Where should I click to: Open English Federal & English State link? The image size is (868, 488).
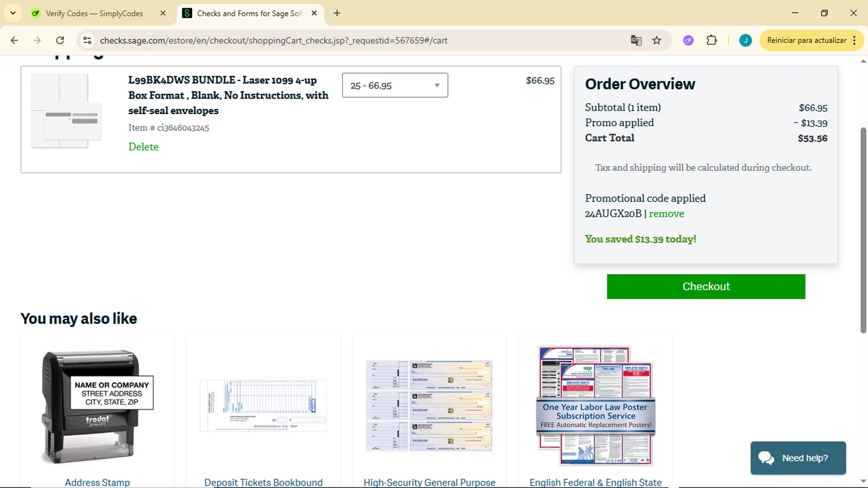click(595, 482)
